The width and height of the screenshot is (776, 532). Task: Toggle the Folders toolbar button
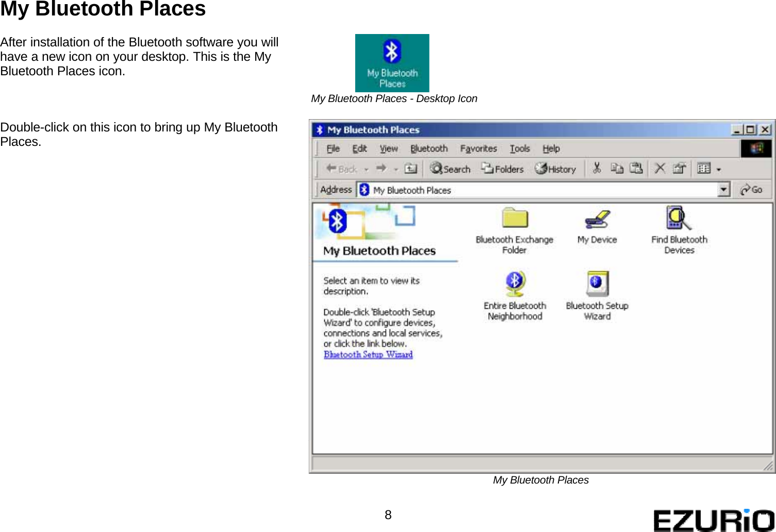point(502,169)
